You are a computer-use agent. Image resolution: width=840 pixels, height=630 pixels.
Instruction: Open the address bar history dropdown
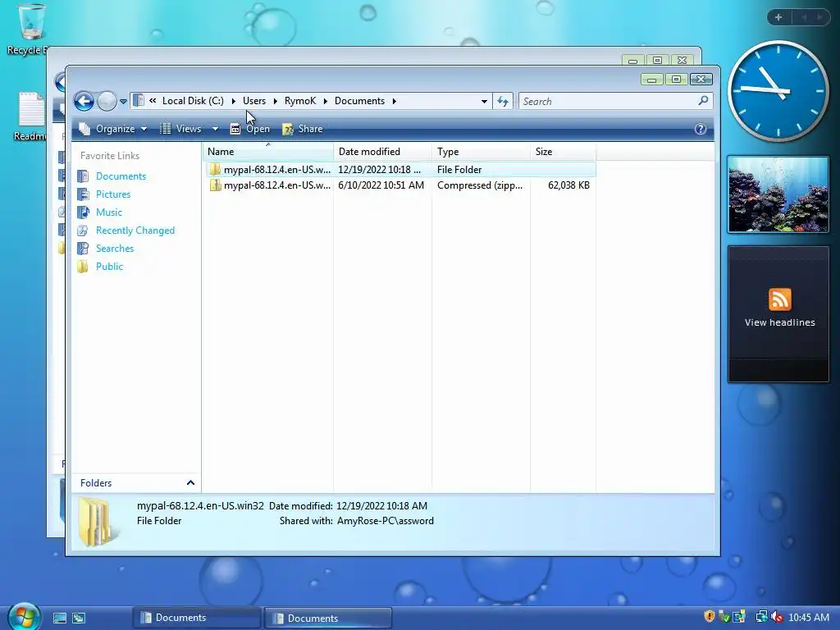coord(484,101)
